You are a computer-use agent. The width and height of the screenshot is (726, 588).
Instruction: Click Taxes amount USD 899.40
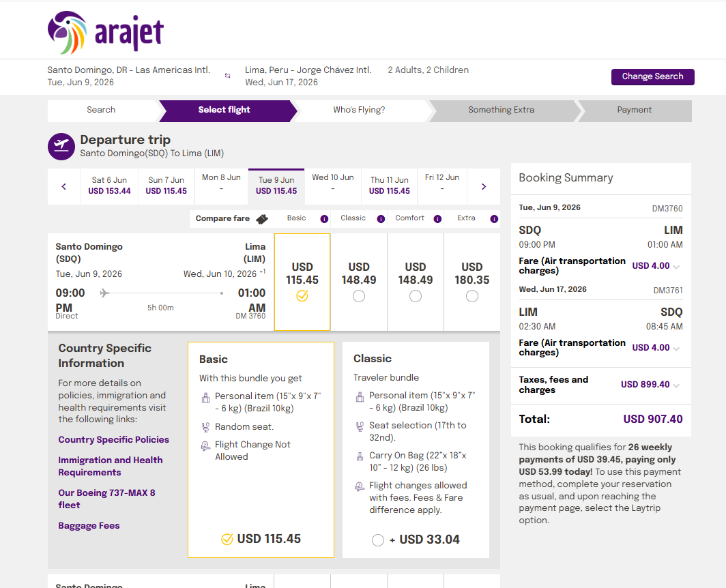[x=645, y=385]
